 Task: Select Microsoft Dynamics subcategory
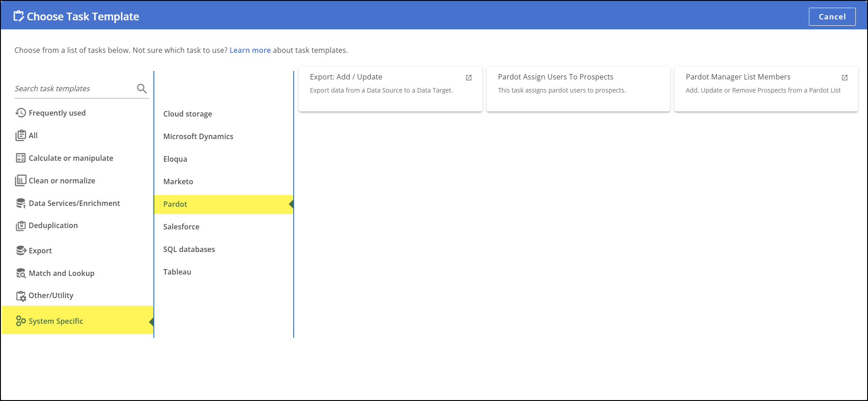point(198,136)
